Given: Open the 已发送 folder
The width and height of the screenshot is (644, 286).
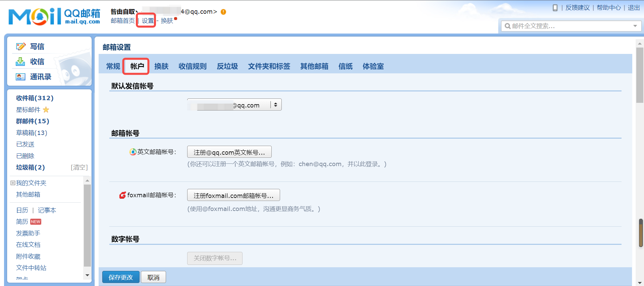Looking at the screenshot, I should 25,144.
